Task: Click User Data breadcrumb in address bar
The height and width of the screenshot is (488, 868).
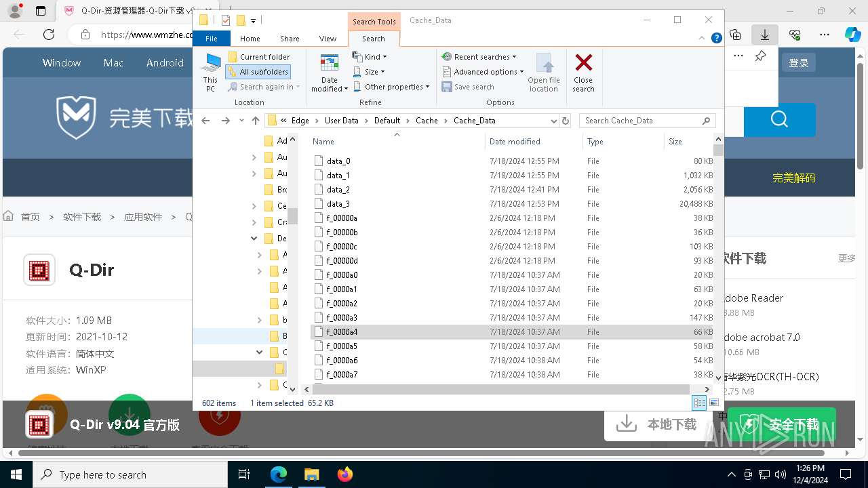Action: click(x=341, y=121)
